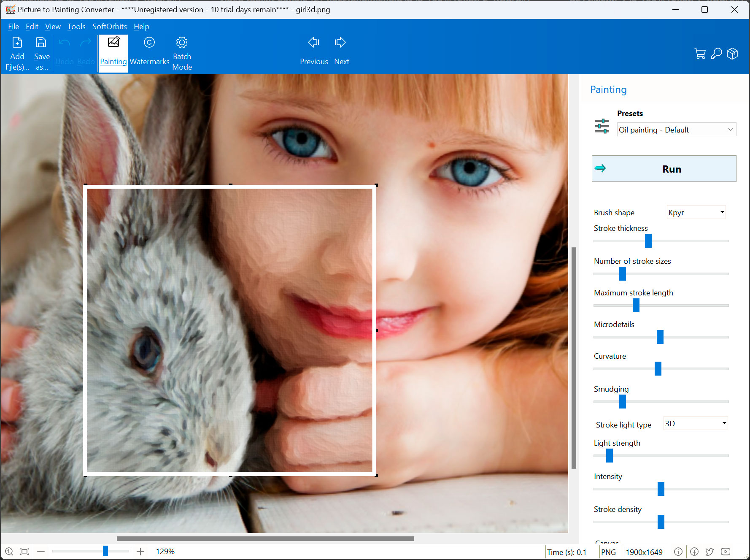This screenshot has width=750, height=560.
Task: Click the Time (s): 0.1 status text
Action: [x=567, y=552]
